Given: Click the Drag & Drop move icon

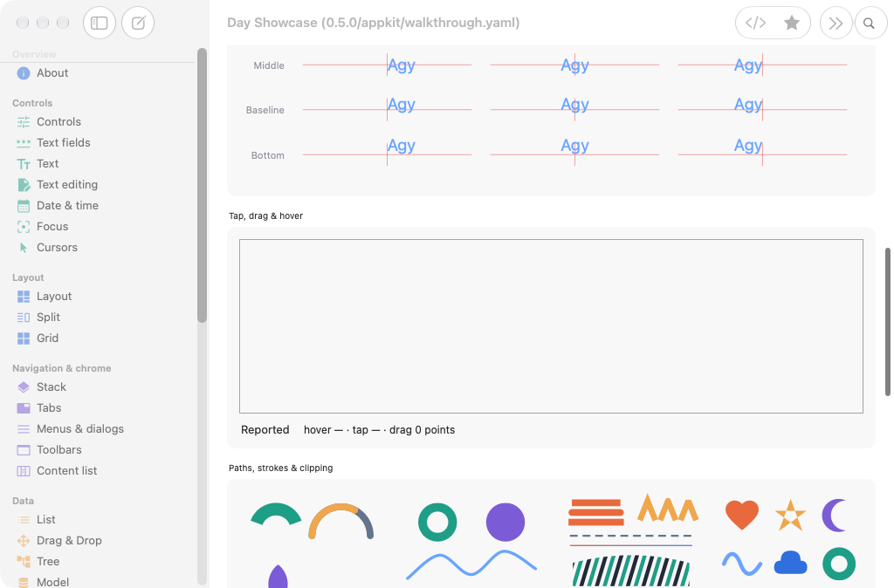Looking at the screenshot, I should [x=24, y=541].
